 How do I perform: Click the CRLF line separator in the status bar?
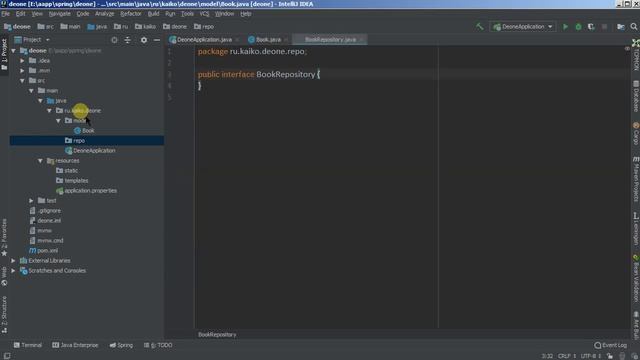tap(567, 356)
